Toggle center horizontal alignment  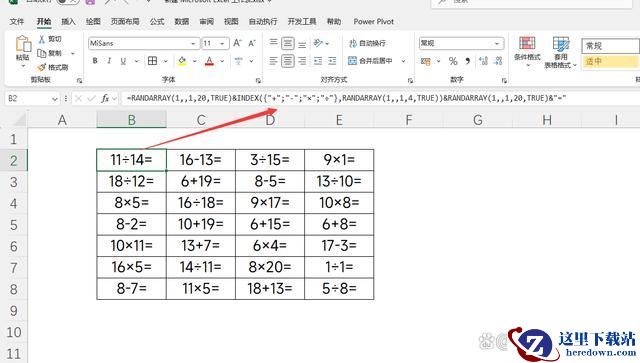coord(288,61)
